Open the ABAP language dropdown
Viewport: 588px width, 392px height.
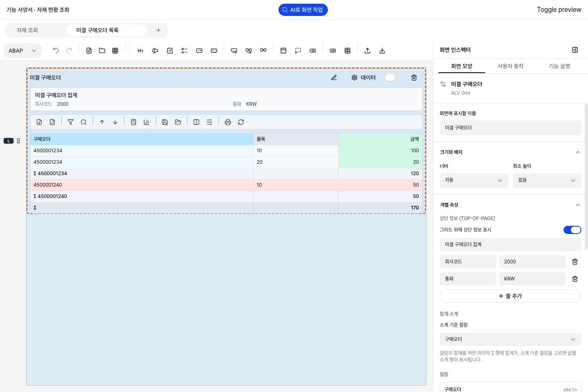click(x=23, y=51)
